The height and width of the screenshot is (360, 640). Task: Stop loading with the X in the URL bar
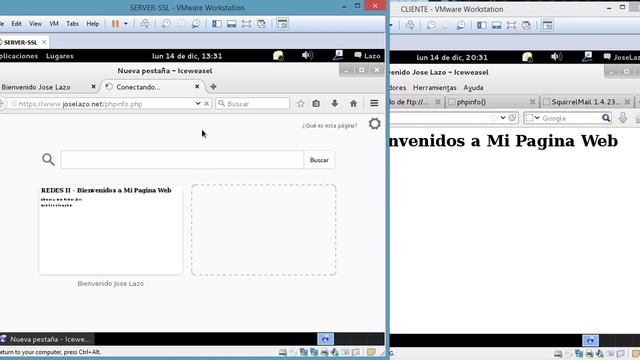(x=207, y=104)
